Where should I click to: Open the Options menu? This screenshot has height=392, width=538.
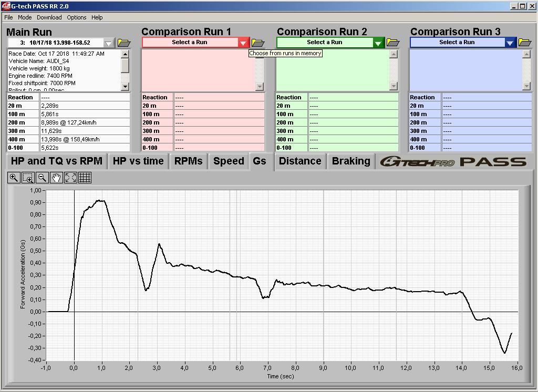76,17
